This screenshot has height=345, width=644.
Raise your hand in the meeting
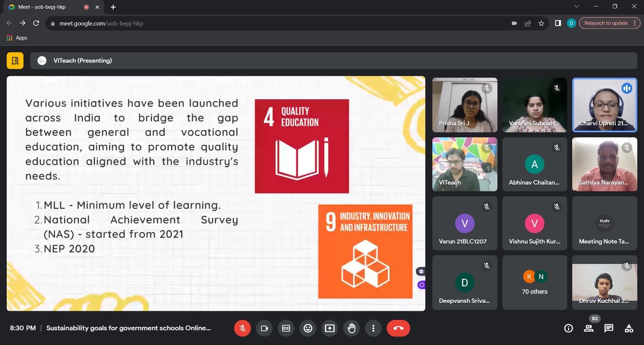pos(352,328)
